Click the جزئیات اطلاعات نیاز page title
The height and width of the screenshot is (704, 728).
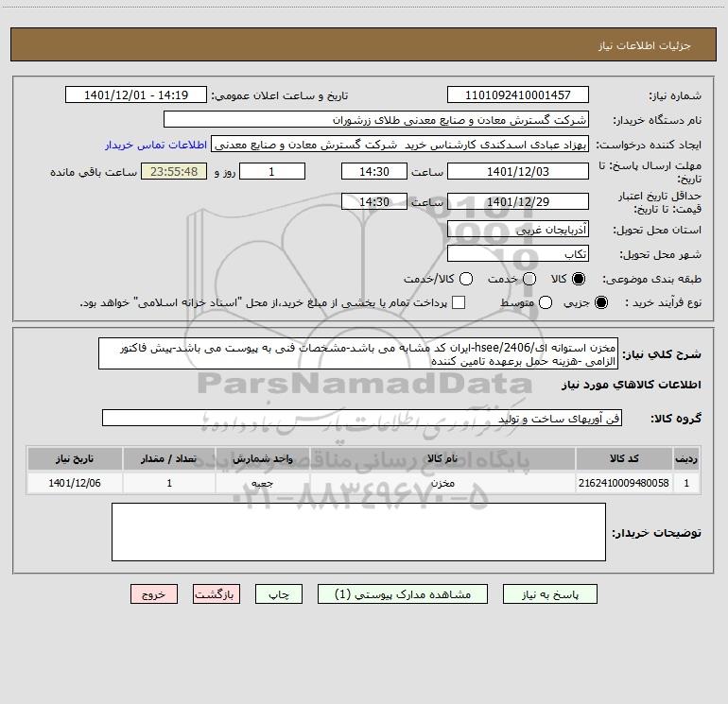point(644,45)
